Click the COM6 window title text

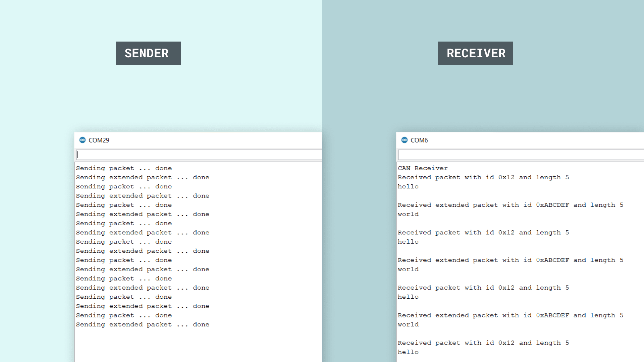point(419,140)
